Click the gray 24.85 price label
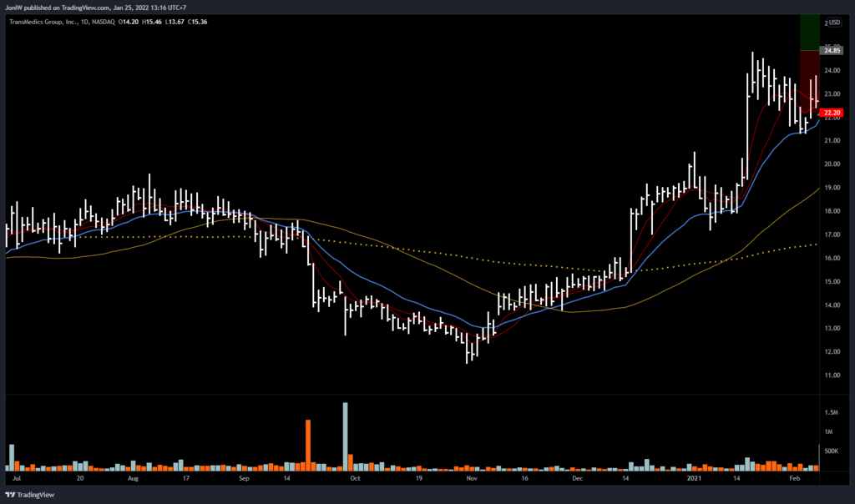This screenshot has height=504, width=855. [831, 50]
